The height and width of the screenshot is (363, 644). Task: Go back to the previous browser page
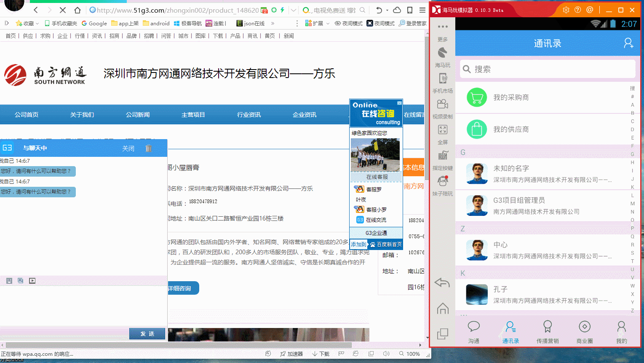pos(36,10)
